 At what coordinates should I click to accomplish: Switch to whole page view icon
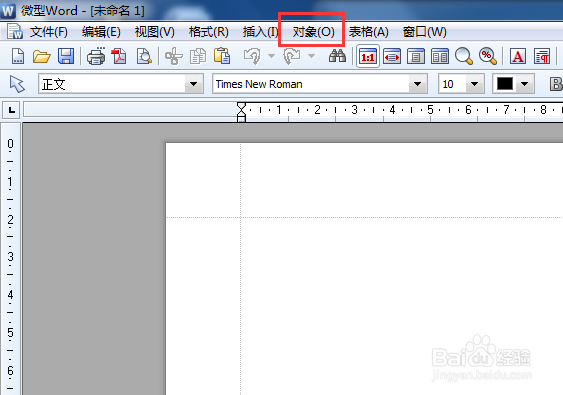tap(416, 56)
